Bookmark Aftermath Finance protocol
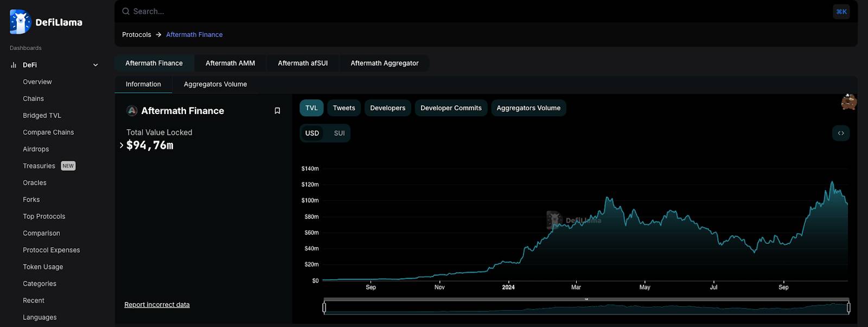Image resolution: width=868 pixels, height=327 pixels. [277, 111]
